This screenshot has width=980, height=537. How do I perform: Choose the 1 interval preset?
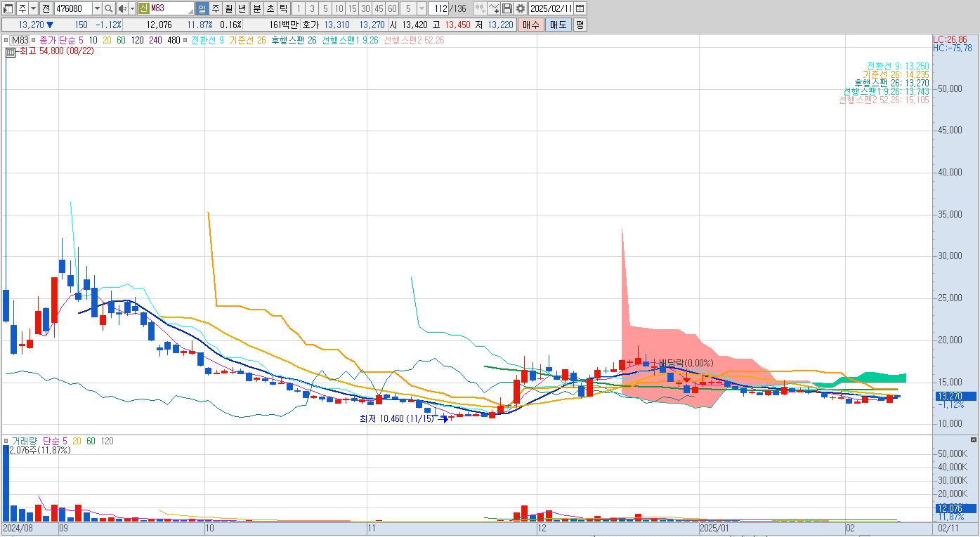299,8
